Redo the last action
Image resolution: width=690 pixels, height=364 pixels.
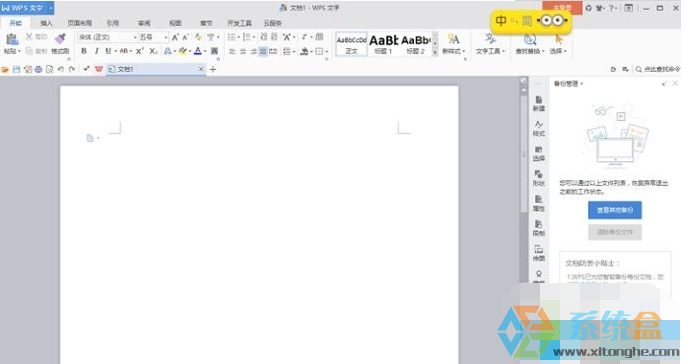(72, 69)
